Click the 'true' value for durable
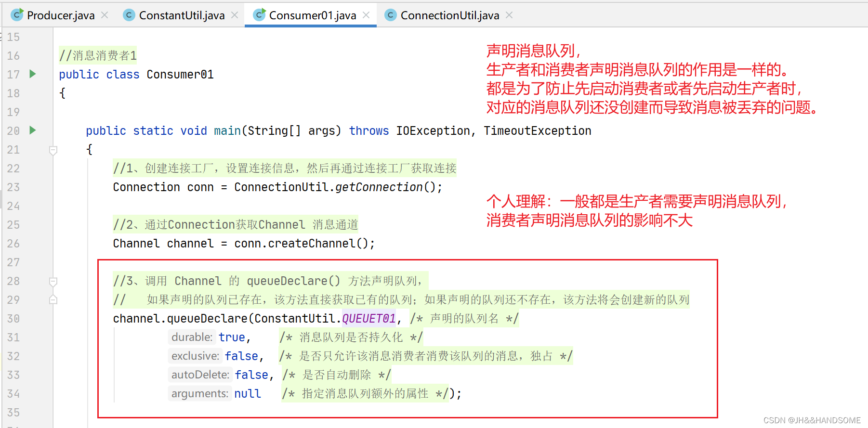Screen dimensions: 868x428 [232, 337]
